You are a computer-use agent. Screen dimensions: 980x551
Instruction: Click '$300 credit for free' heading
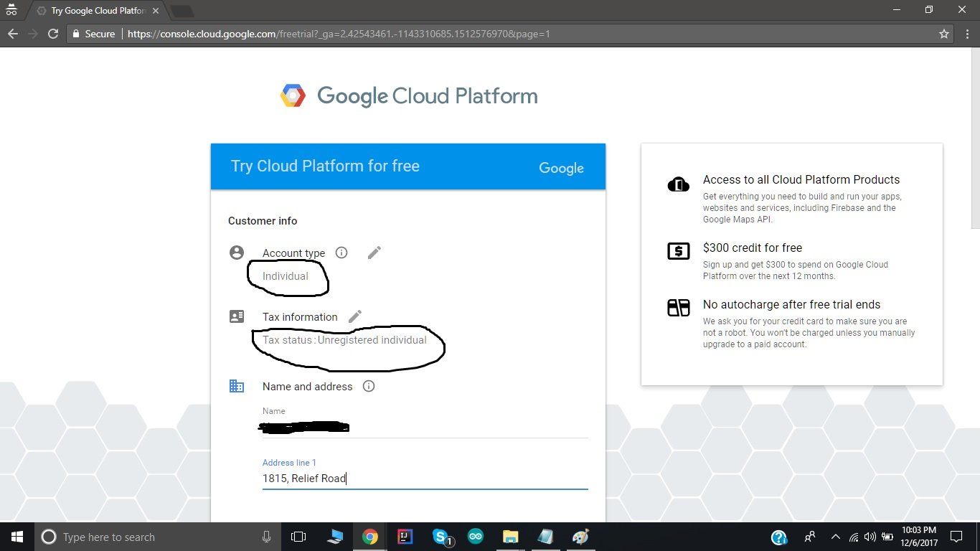(x=753, y=248)
